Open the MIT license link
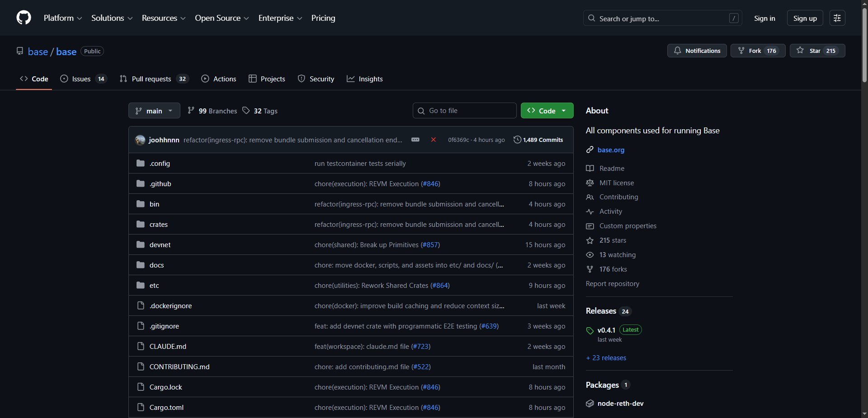This screenshot has width=868, height=418. click(x=610, y=183)
